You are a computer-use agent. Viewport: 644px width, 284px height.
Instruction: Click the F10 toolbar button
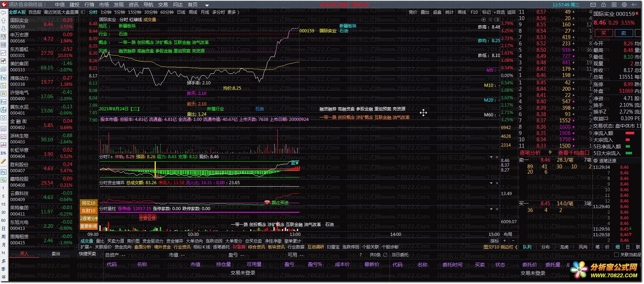tap(474, 12)
